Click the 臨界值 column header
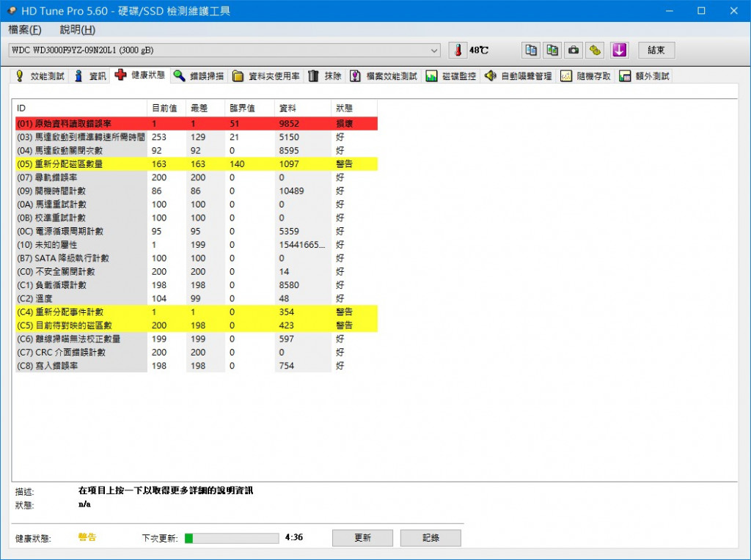The width and height of the screenshot is (751, 560). pyautogui.click(x=249, y=108)
